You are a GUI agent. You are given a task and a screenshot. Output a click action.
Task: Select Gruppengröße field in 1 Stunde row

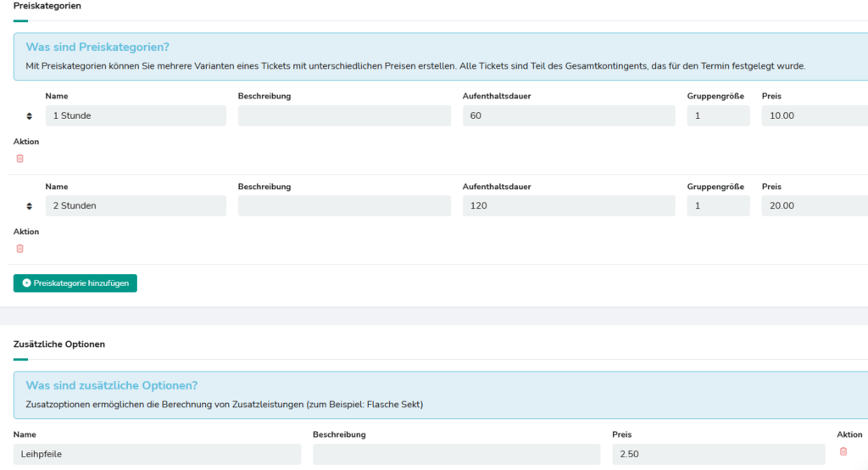(x=718, y=116)
